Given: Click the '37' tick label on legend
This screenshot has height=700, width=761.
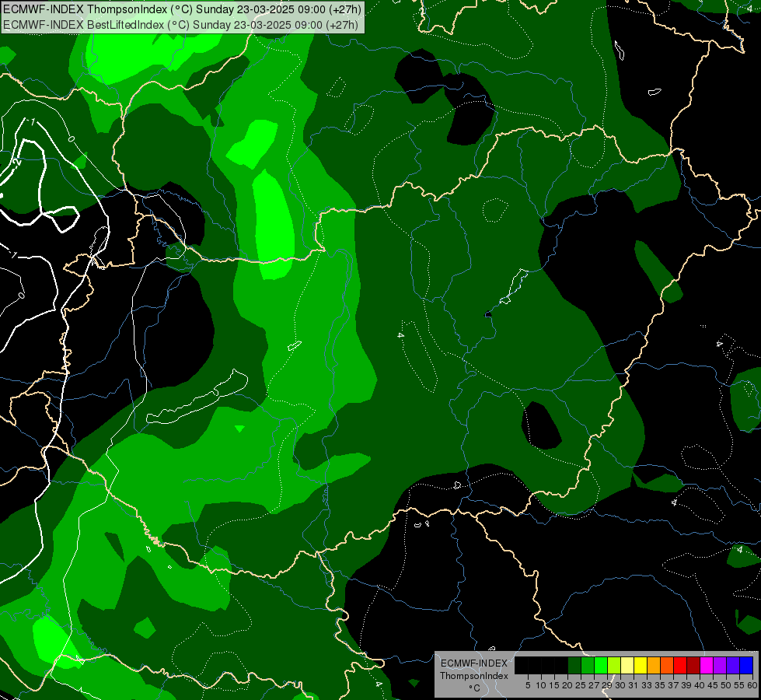Looking at the screenshot, I should [672, 685].
